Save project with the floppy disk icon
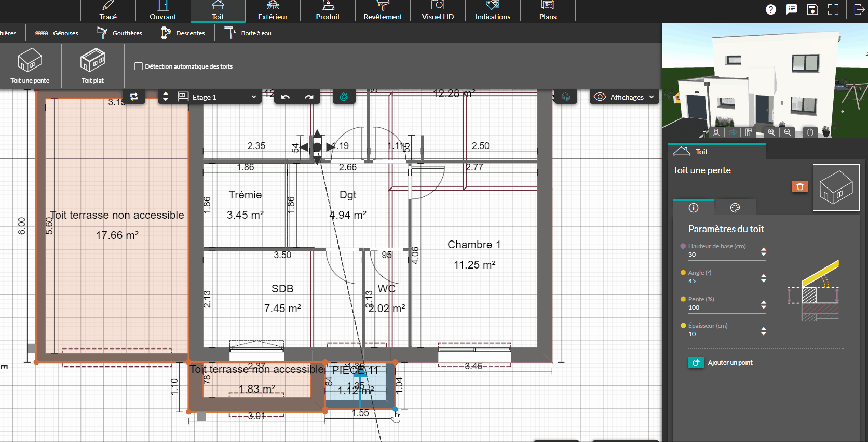This screenshot has height=442, width=868. point(812,9)
